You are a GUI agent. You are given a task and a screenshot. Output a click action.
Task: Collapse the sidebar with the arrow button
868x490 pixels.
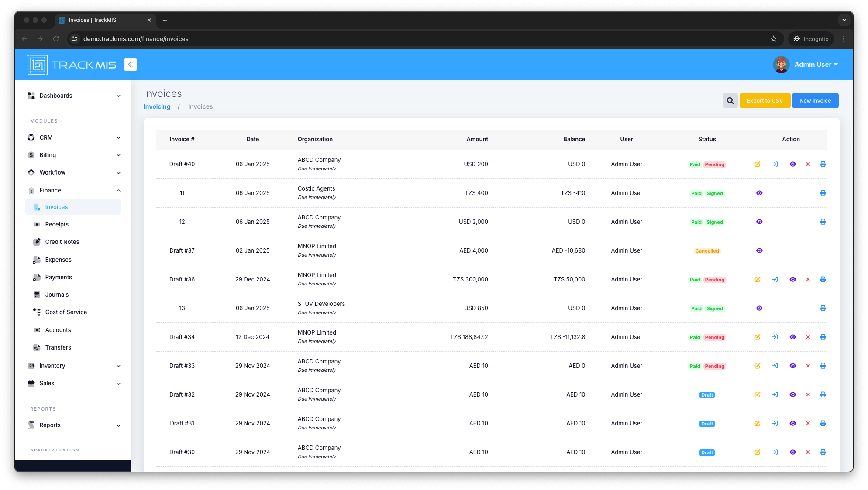coord(130,65)
